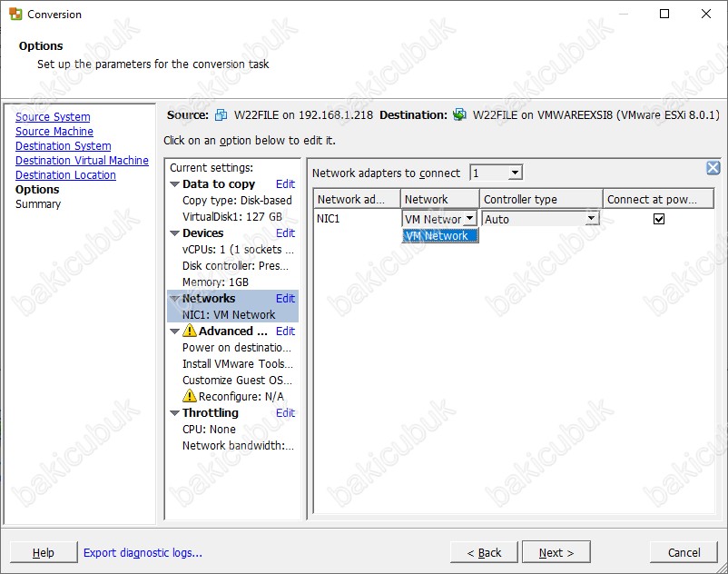This screenshot has width=728, height=574.
Task: Go to the Destination Virtual Machine step
Action: coord(83,160)
